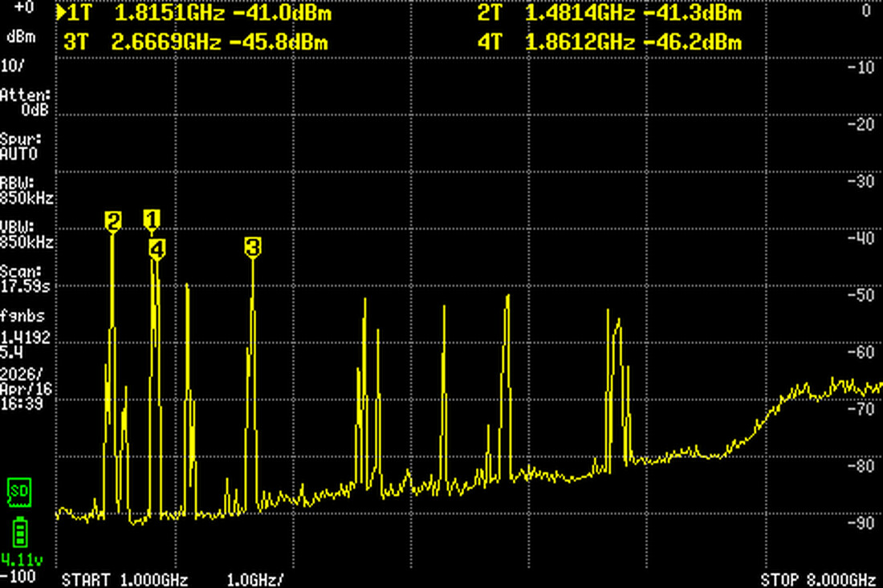
Task: Select marker 2 flag on the leftmost peak
Action: [113, 218]
